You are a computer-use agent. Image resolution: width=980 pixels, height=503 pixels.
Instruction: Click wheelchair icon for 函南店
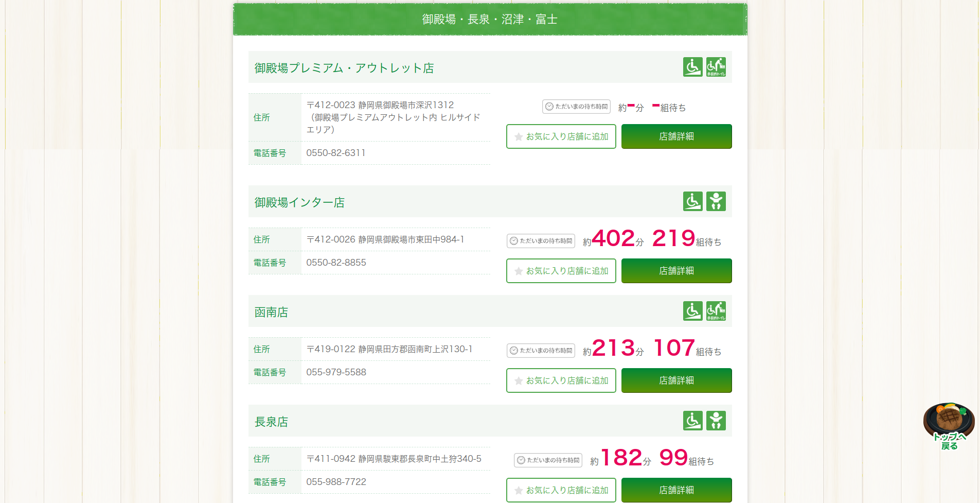692,311
